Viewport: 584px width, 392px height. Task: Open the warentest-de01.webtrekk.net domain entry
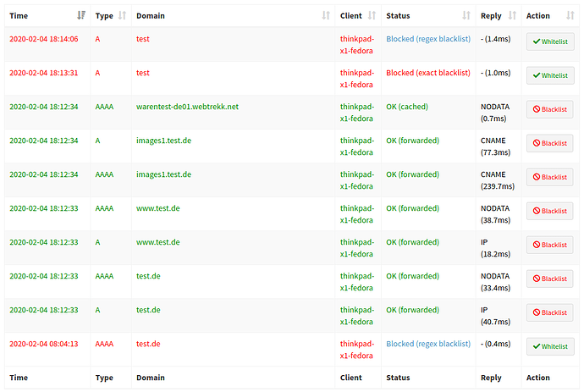187,107
